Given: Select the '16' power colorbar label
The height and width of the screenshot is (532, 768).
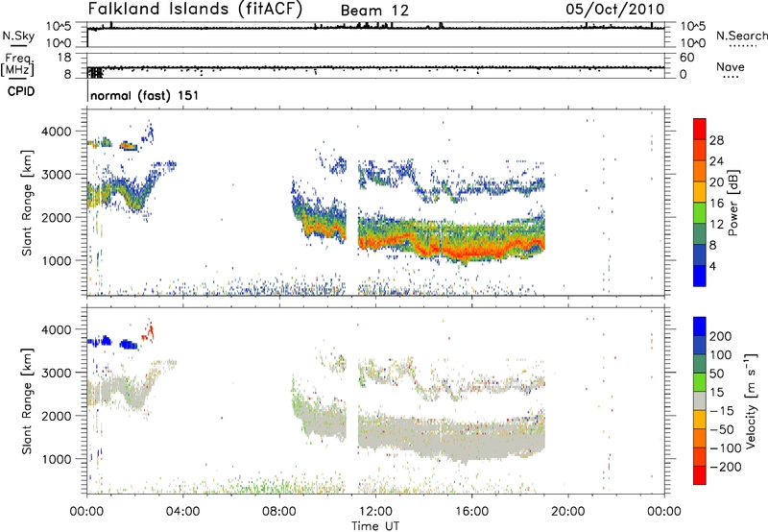Looking at the screenshot, I should click(x=716, y=204).
